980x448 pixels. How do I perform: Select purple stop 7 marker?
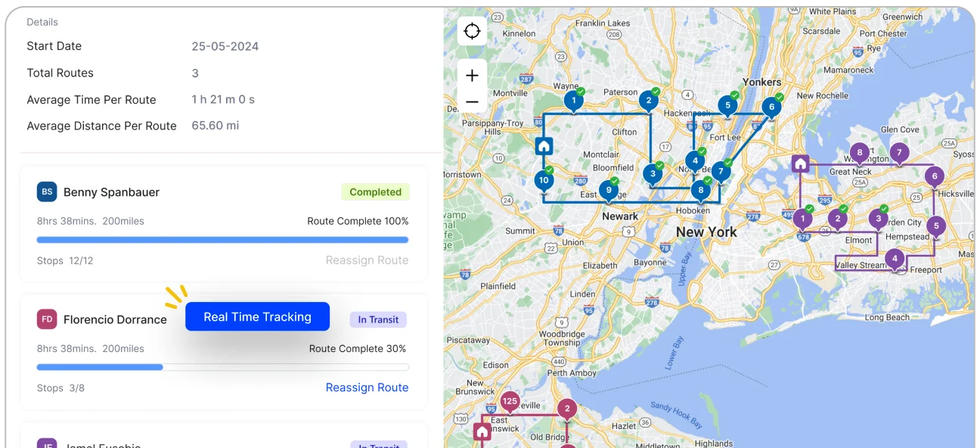click(x=898, y=154)
